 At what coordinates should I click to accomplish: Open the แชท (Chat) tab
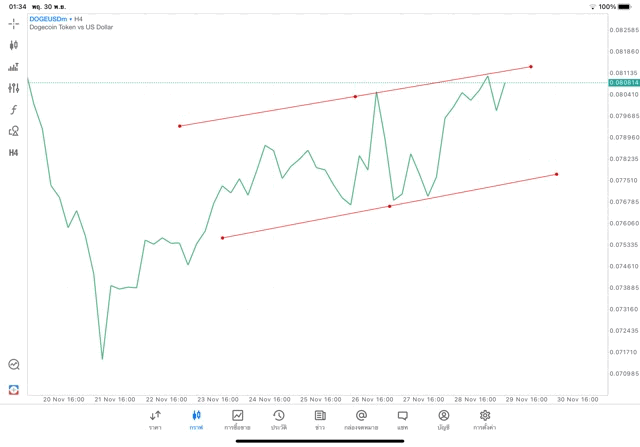pyautogui.click(x=402, y=420)
